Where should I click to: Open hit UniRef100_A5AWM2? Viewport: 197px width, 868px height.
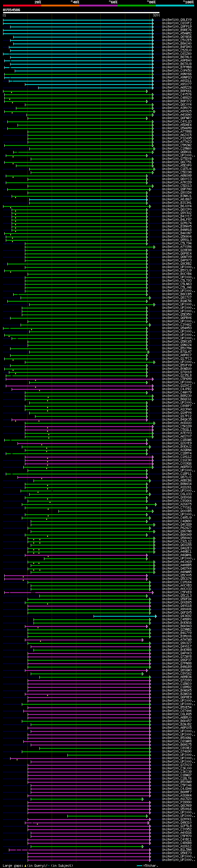coord(177,33)
